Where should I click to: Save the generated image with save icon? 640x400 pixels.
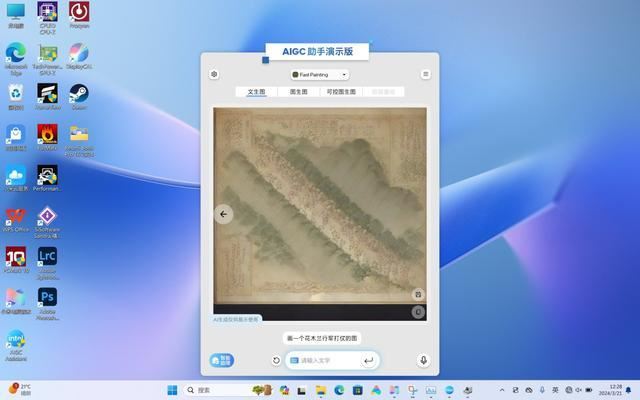click(418, 294)
